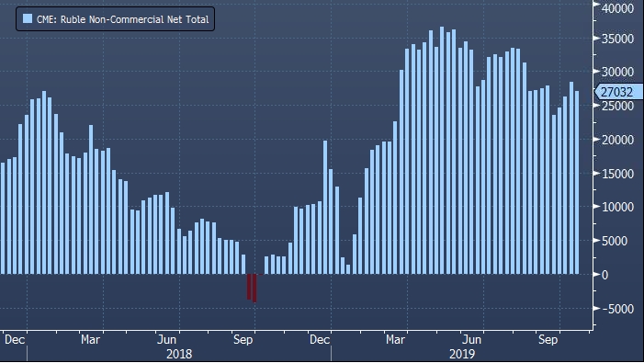The image size is (644, 363).
Task: Click the light blue legend color swatch
Action: click(28, 18)
